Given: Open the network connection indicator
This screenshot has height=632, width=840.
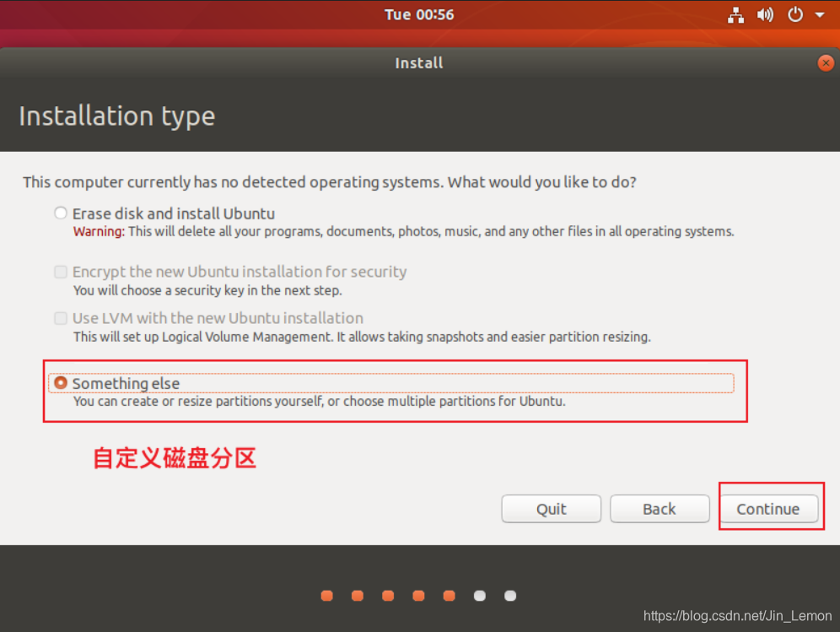Looking at the screenshot, I should click(735, 15).
